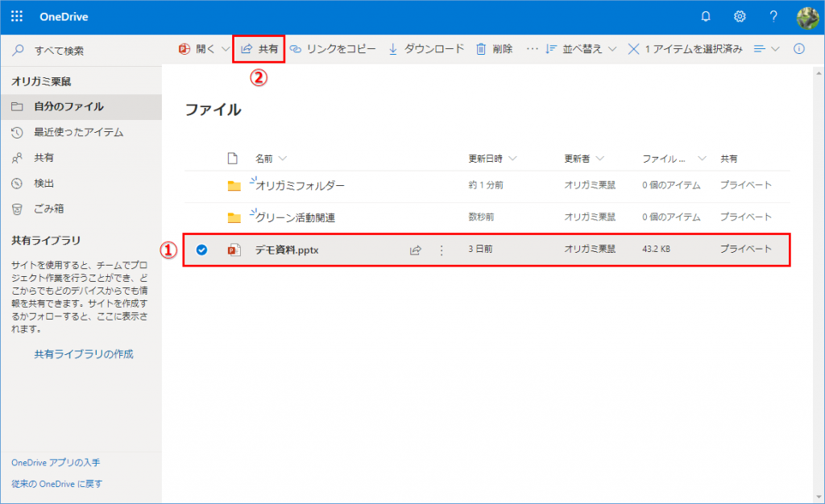Click ダウンロード in the toolbar
Screen dimensions: 825x504
tap(426, 49)
